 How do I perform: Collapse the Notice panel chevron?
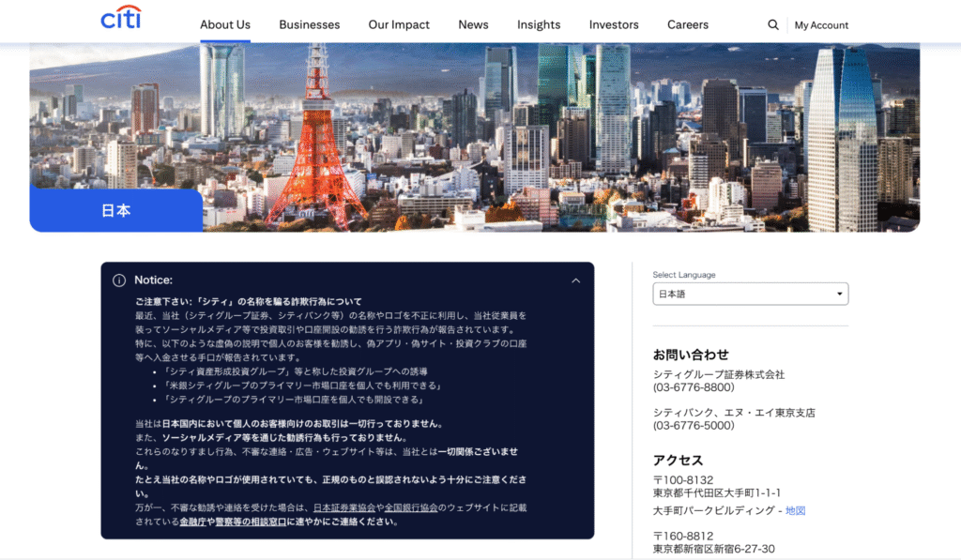tap(575, 280)
